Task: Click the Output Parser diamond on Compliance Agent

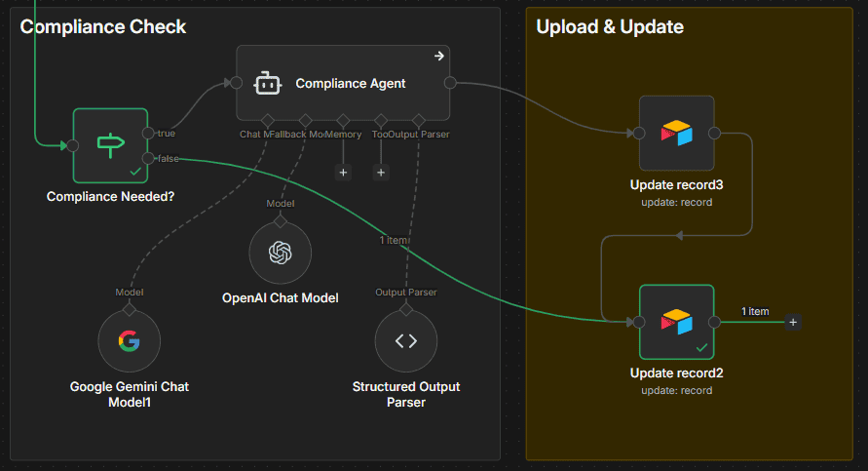Action: coord(419,121)
